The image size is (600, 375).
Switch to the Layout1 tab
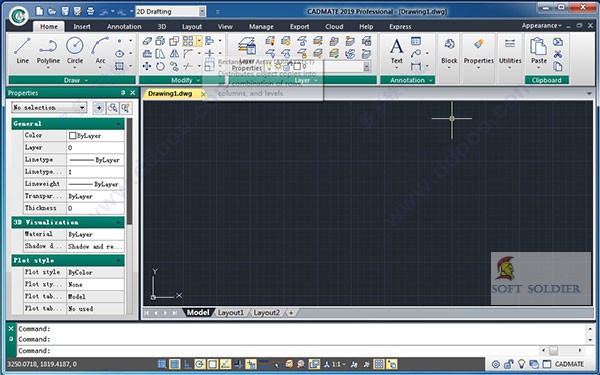[x=231, y=313]
